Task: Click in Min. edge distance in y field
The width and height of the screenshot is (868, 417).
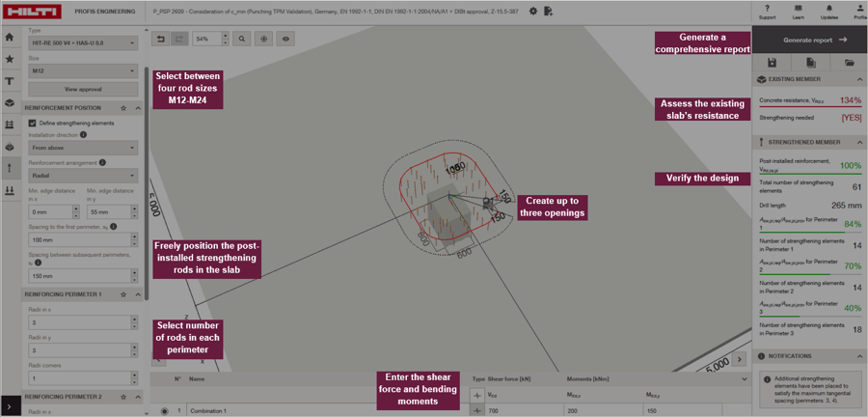Action: coord(108,212)
